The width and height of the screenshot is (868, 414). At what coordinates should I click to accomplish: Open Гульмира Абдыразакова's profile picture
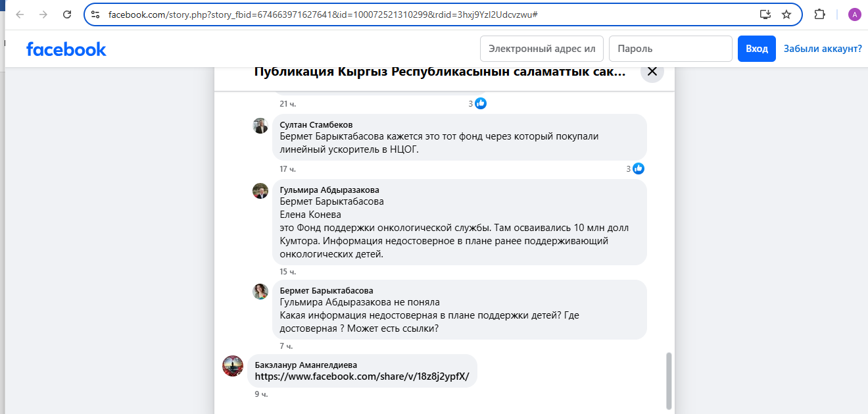pos(260,191)
